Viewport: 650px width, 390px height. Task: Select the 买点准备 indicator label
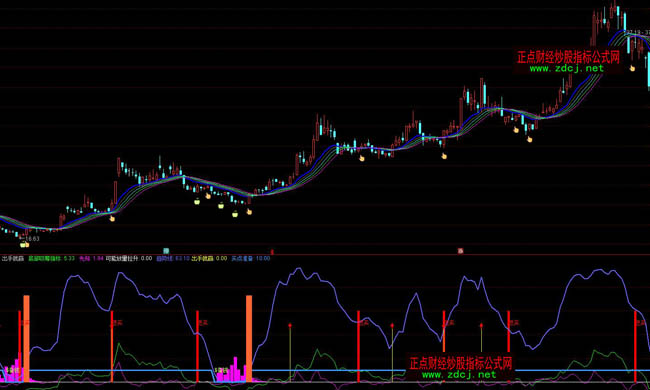(242, 258)
